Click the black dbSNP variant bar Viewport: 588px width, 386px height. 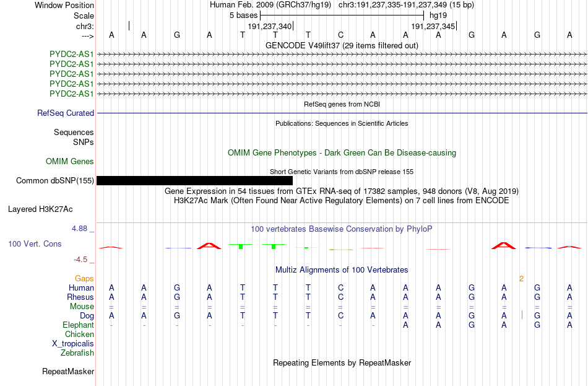pyautogui.click(x=194, y=181)
